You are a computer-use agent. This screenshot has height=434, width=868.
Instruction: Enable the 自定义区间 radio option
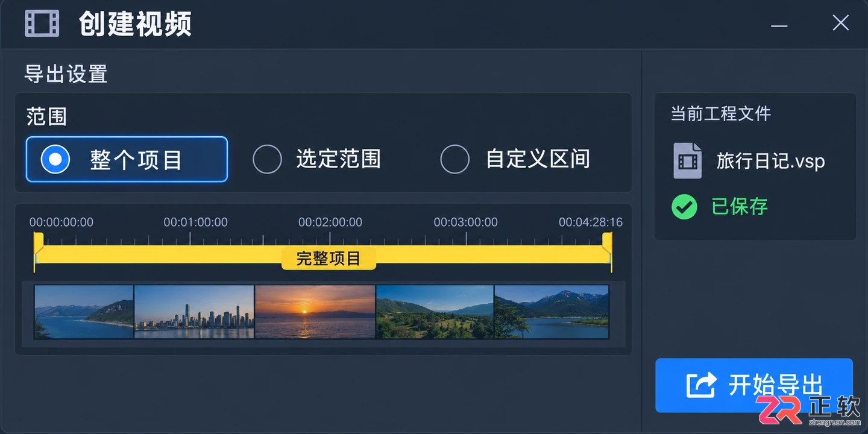pyautogui.click(x=515, y=159)
